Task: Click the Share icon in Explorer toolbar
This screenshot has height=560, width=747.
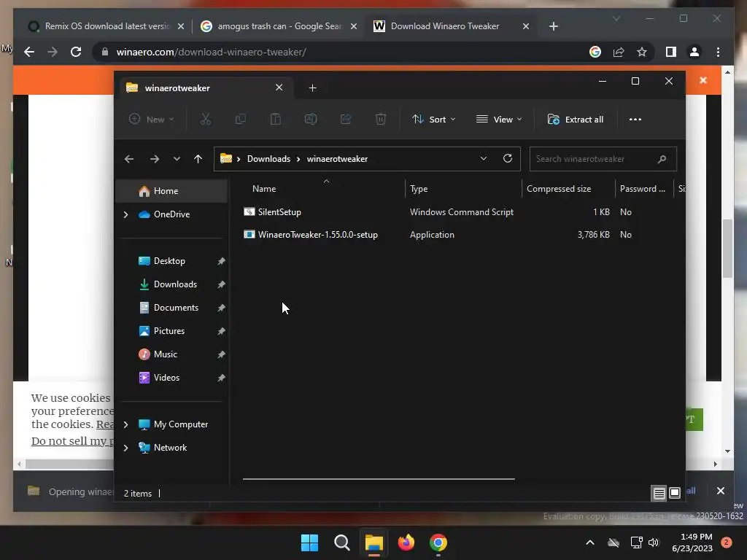Action: [x=345, y=119]
